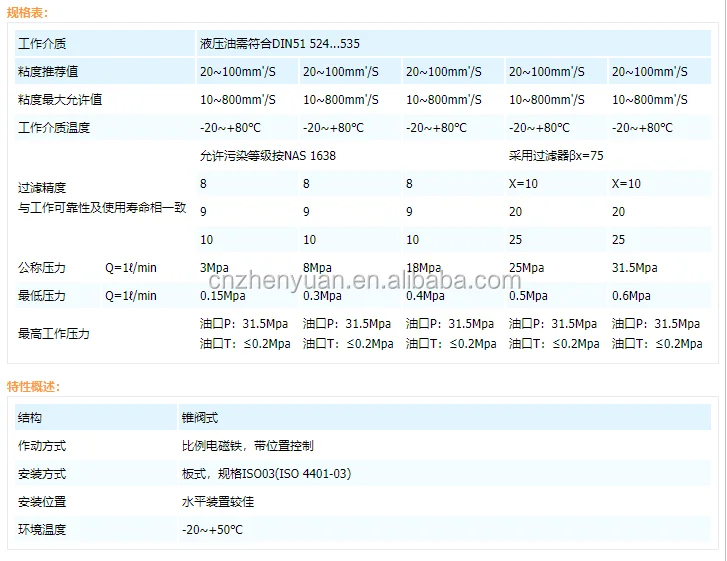Click the 粘度最大允许值 row label

coord(60,100)
